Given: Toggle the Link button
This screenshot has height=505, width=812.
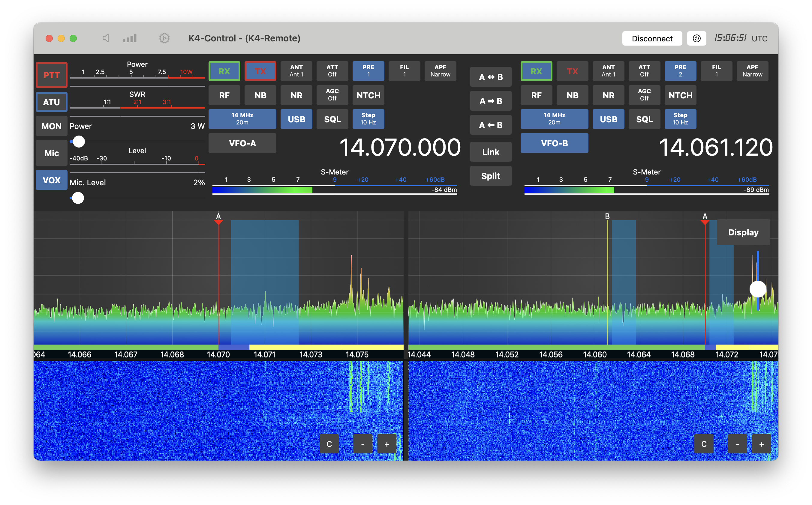Looking at the screenshot, I should click(491, 152).
